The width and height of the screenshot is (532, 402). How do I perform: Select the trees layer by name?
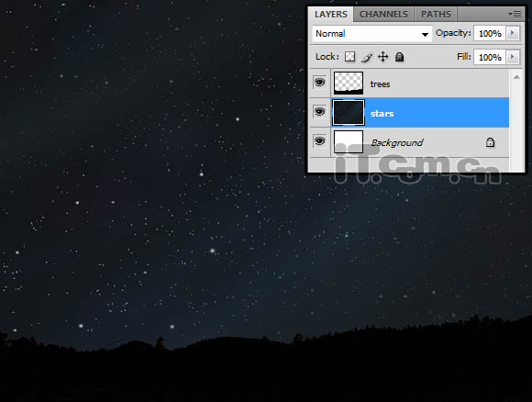[x=380, y=84]
